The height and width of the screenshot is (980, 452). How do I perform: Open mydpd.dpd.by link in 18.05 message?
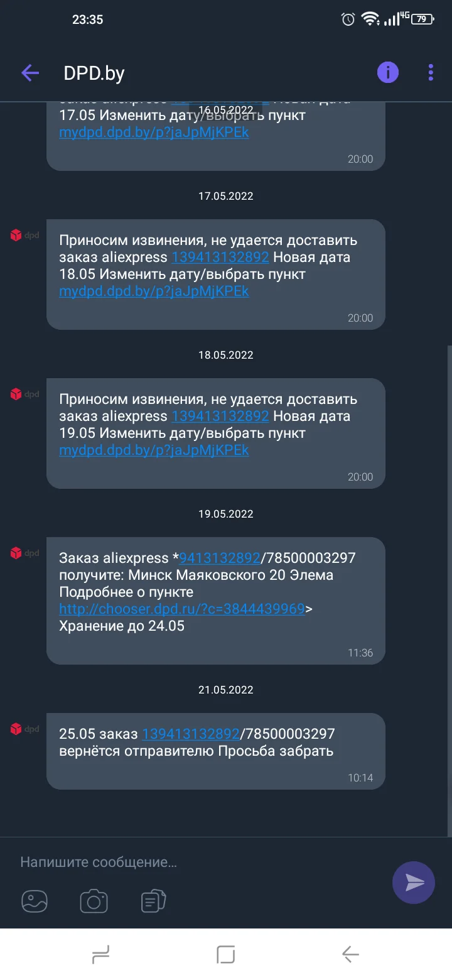click(154, 450)
